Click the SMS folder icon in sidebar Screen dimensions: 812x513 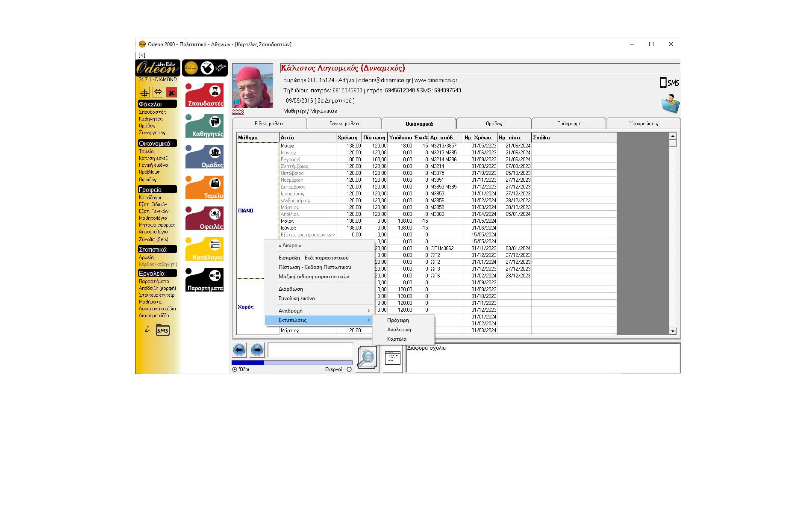(162, 330)
